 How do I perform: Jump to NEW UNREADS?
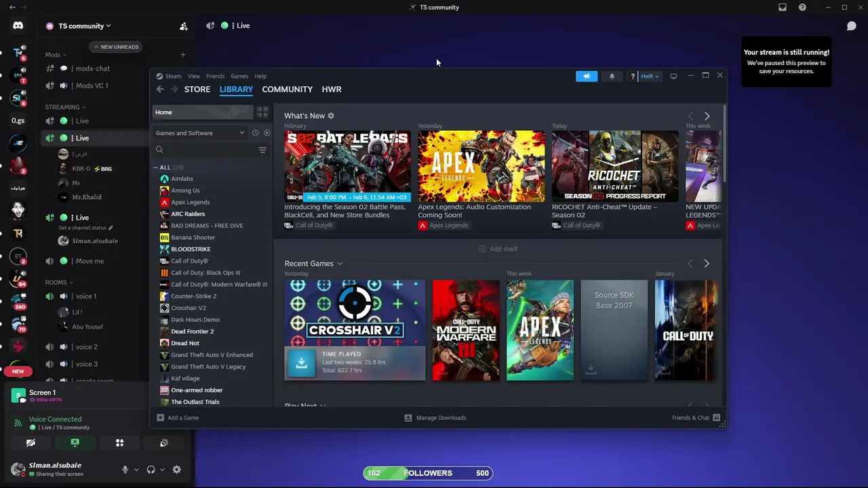point(116,47)
